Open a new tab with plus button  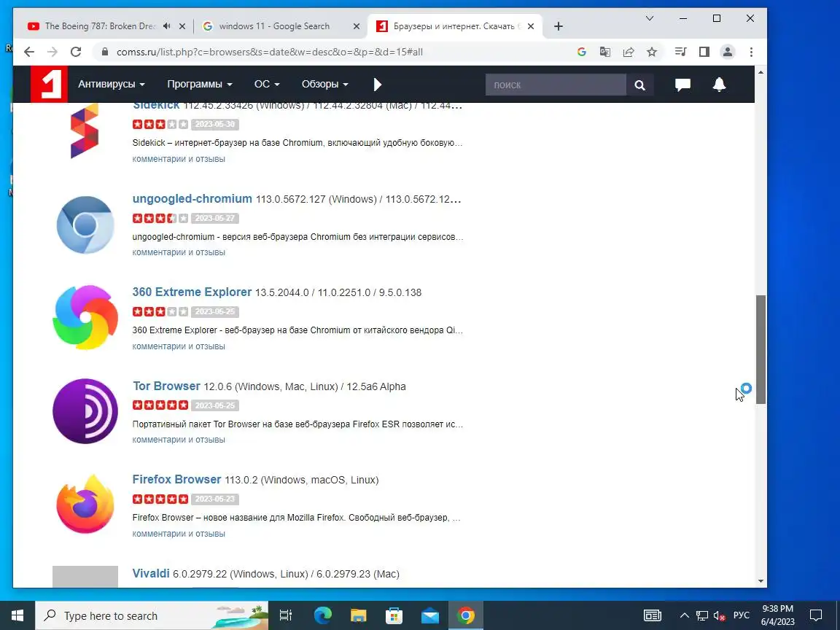559,26
